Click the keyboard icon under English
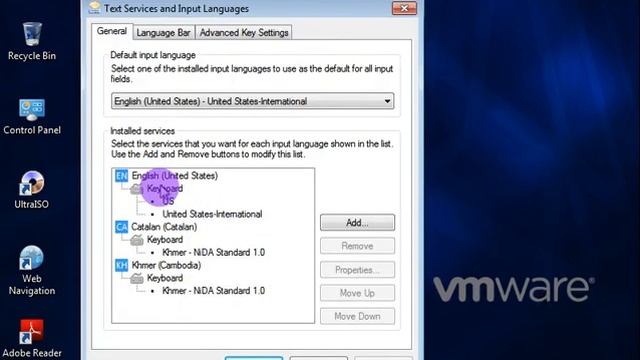The height and width of the screenshot is (360, 640). click(137, 189)
